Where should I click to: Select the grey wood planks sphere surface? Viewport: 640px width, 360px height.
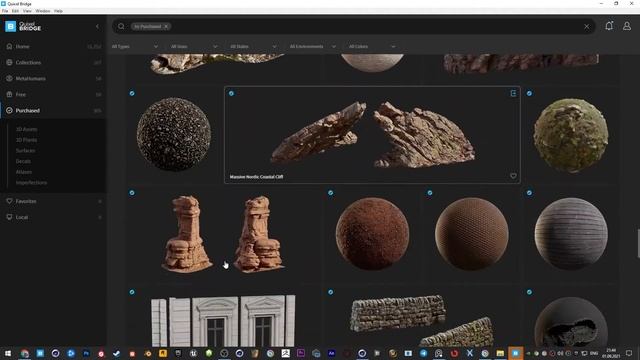pyautogui.click(x=571, y=234)
